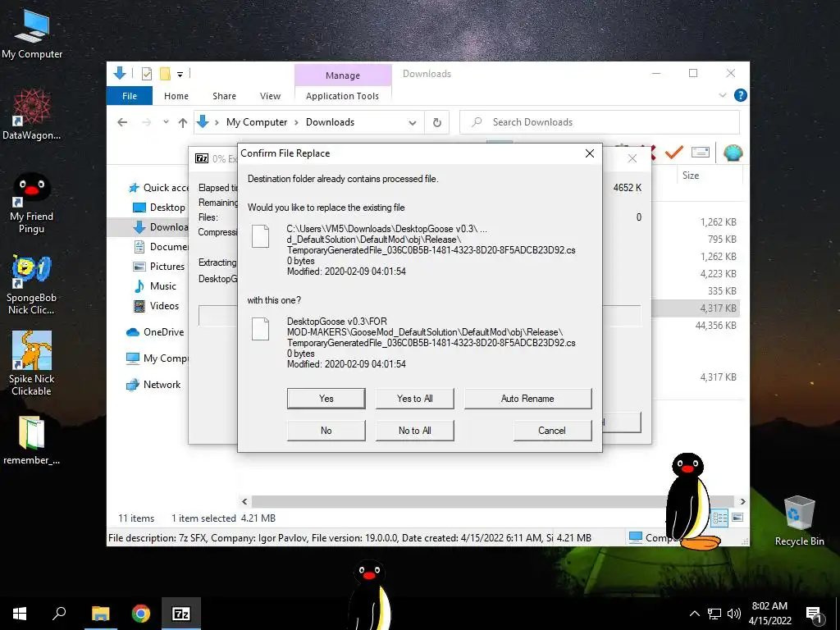The image size is (840, 630).
Task: Click the 335 KB size cell
Action: point(722,291)
